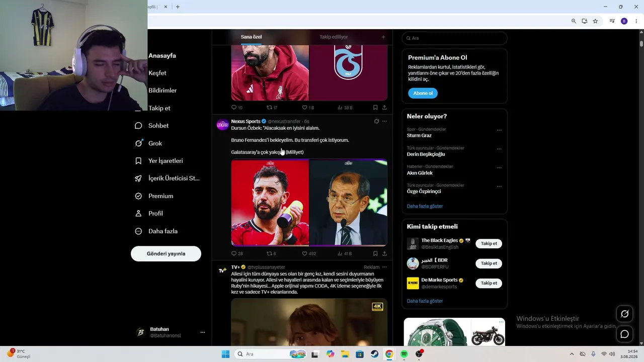Click the X search field Ara
644x362 pixels.
454,38
